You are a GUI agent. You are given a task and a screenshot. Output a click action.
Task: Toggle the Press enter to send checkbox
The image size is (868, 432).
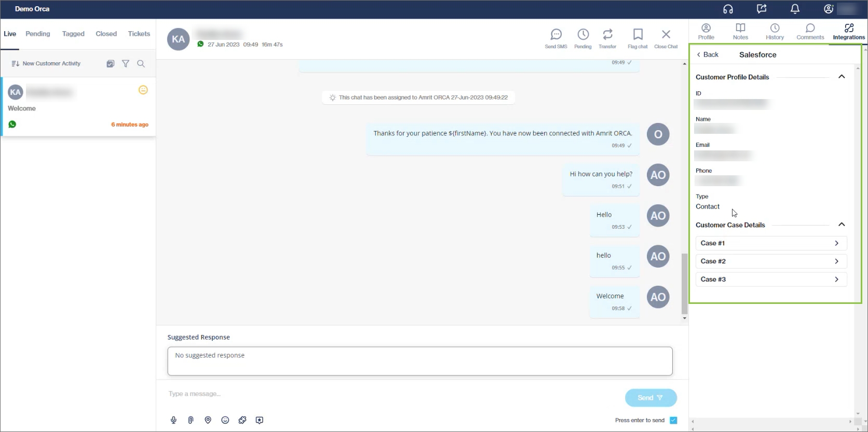tap(673, 420)
